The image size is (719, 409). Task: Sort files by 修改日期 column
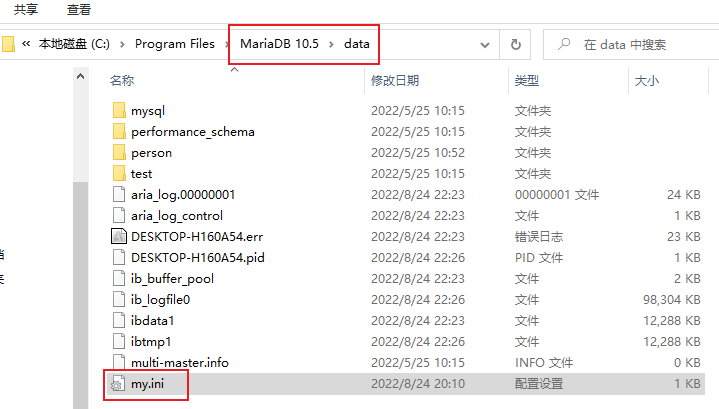pyautogui.click(x=395, y=81)
